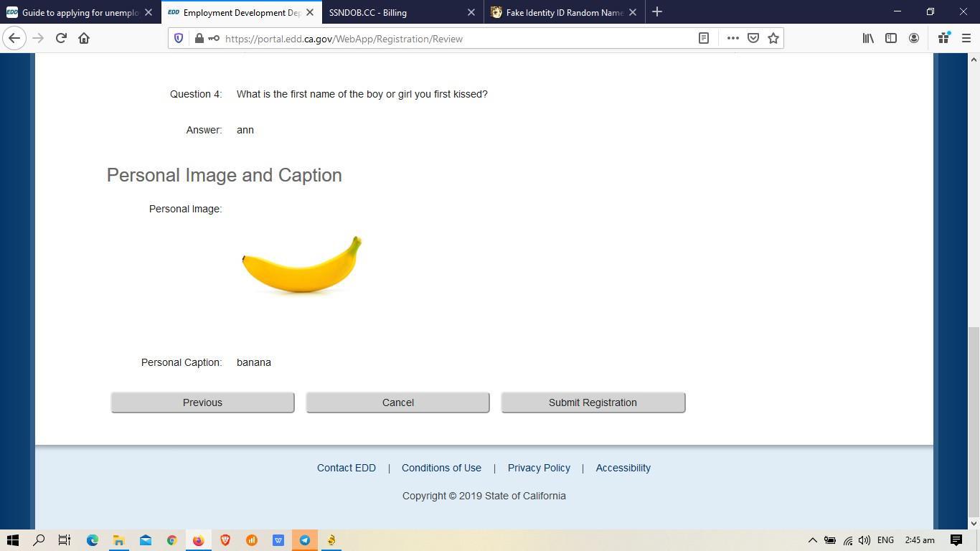Open the Firefox account icon
The image size is (980, 551).
point(914,39)
